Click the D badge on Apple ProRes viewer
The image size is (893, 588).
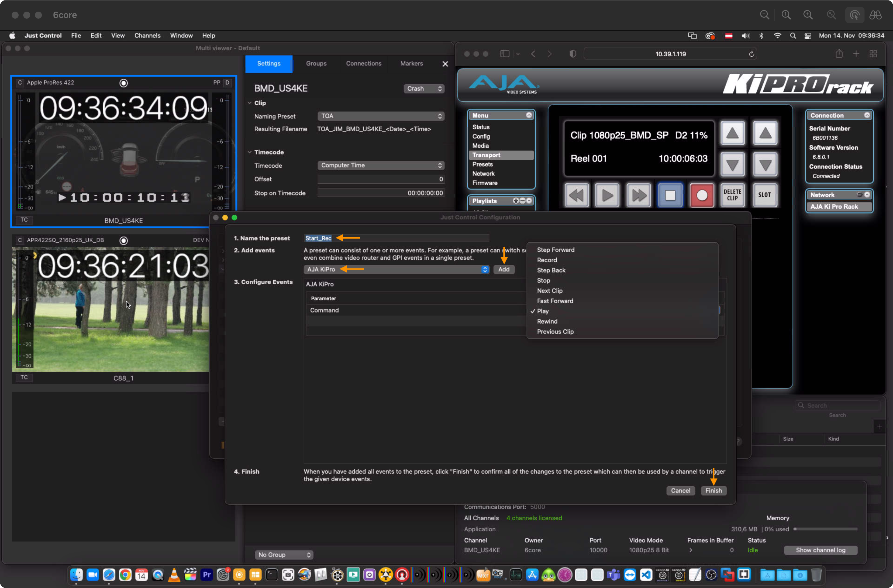pos(227,83)
